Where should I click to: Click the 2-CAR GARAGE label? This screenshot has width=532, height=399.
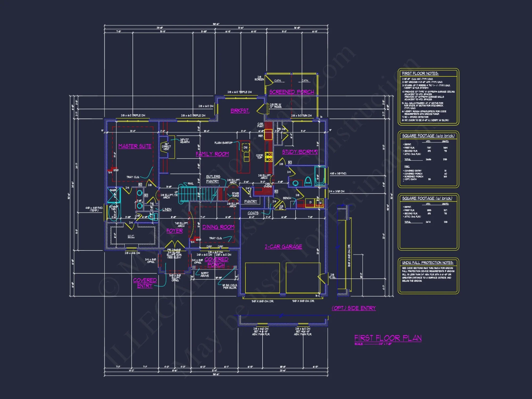tap(283, 247)
